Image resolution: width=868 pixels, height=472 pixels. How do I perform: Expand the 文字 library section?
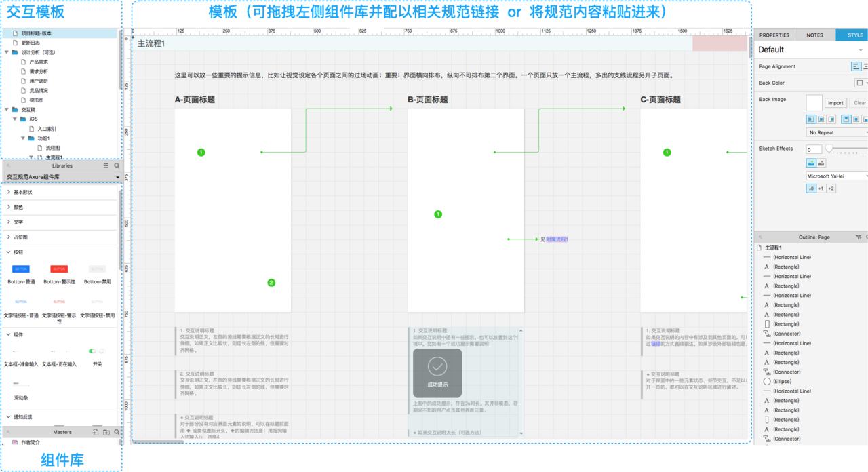(8, 222)
